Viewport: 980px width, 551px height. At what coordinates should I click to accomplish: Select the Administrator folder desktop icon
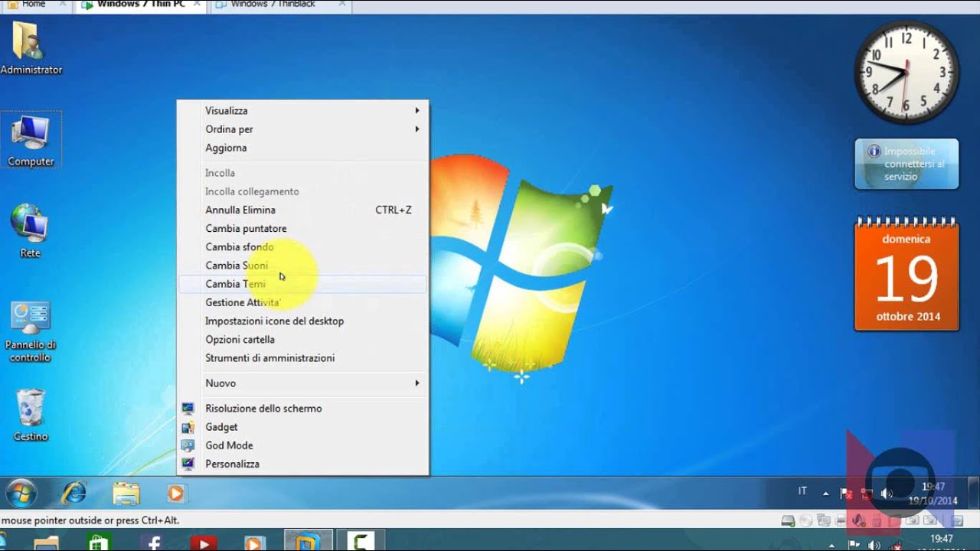[31, 49]
